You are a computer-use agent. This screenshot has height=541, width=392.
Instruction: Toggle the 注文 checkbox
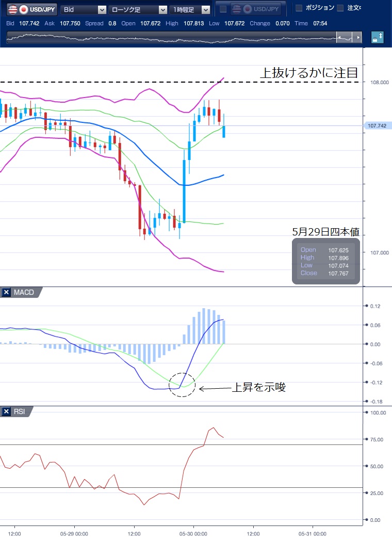tap(340, 8)
